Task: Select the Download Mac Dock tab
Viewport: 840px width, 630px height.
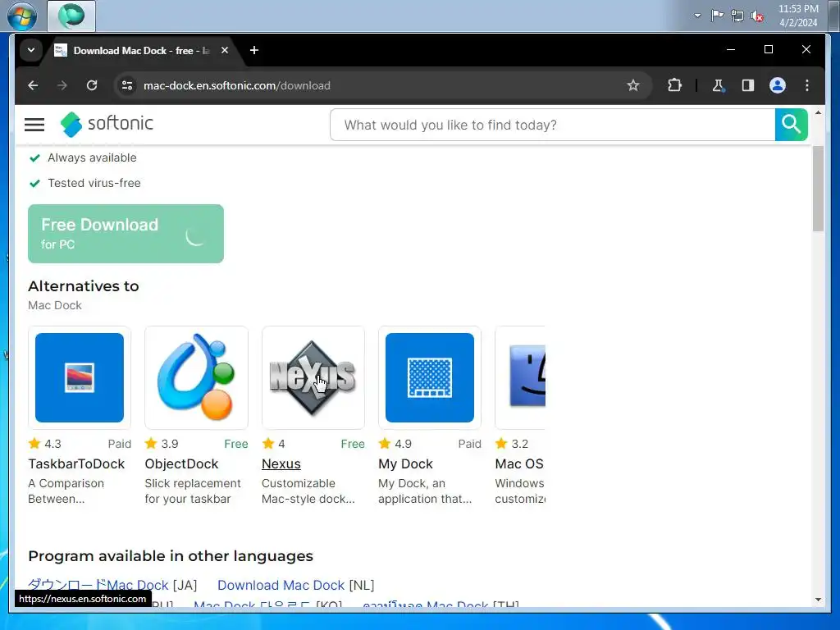Action: coord(141,50)
